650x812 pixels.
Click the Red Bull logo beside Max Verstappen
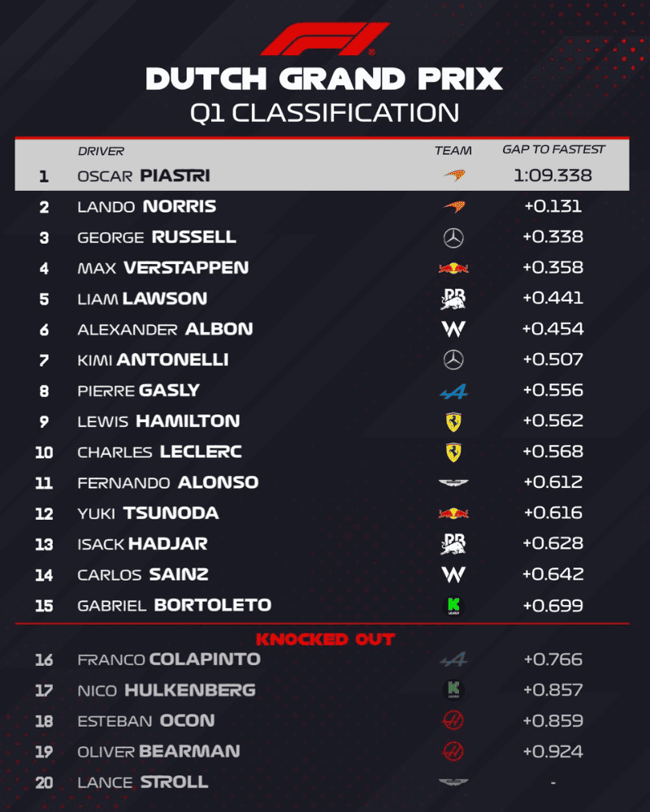(453, 268)
